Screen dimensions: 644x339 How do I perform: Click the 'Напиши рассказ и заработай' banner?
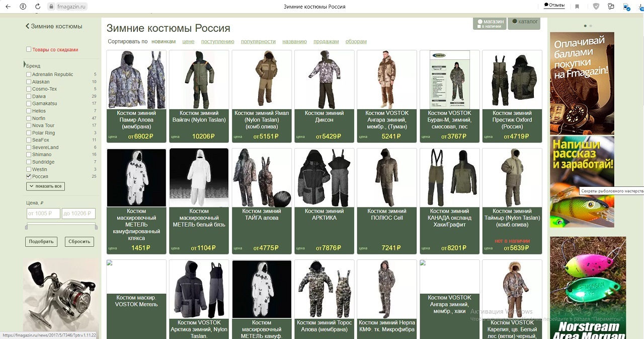582,182
